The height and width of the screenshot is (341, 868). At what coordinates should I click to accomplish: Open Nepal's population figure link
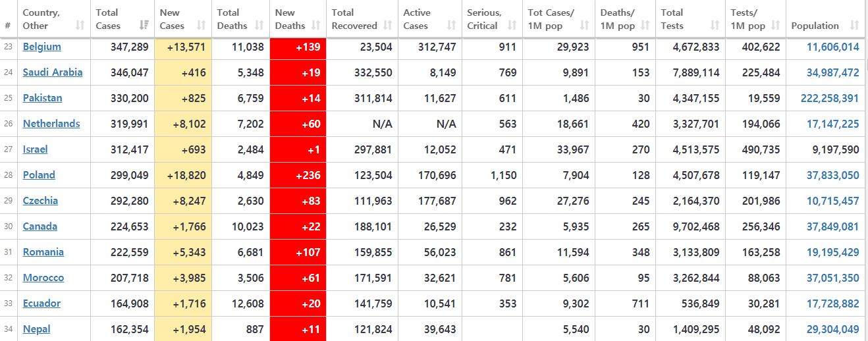click(832, 329)
